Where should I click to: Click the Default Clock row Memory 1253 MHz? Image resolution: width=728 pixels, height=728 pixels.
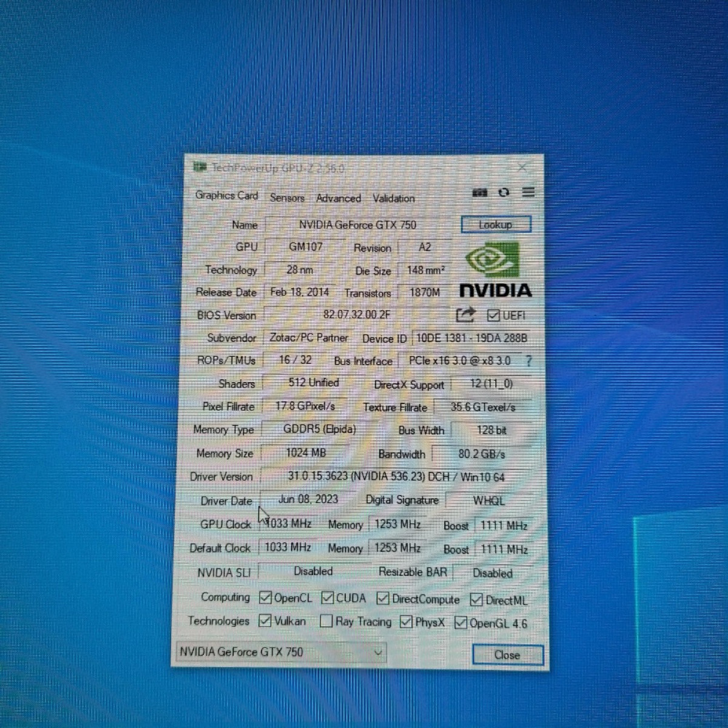(397, 548)
